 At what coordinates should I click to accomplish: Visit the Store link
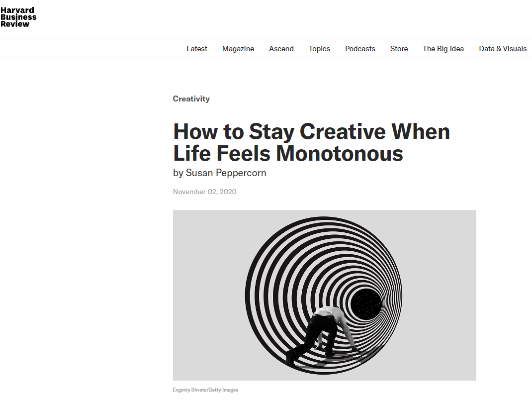pos(399,49)
